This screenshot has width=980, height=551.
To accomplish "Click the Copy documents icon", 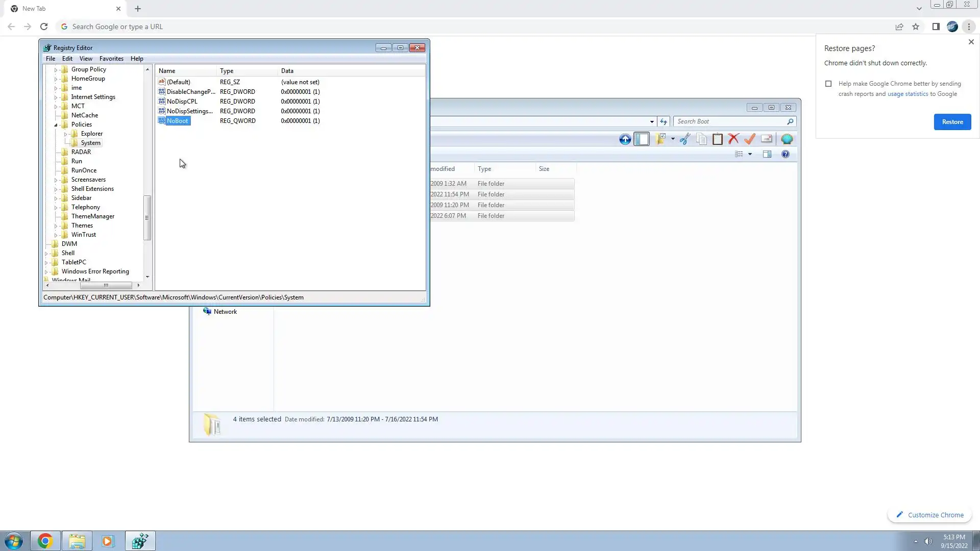I will point(701,139).
